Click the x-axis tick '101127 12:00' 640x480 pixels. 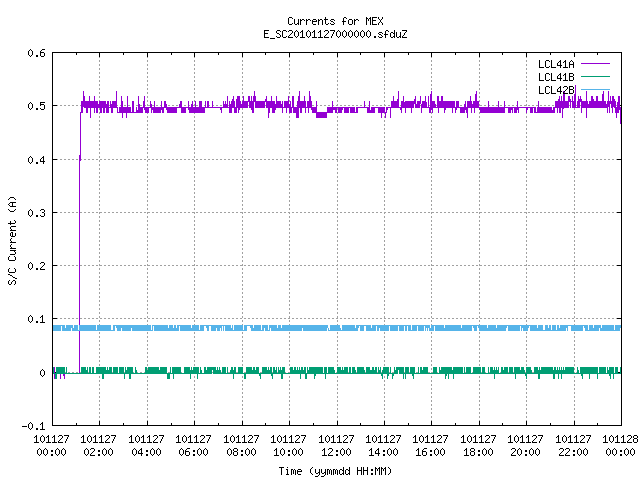pos(336,446)
